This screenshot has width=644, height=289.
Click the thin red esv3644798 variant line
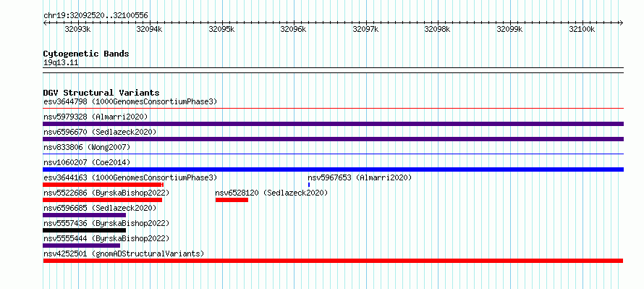pos(333,109)
